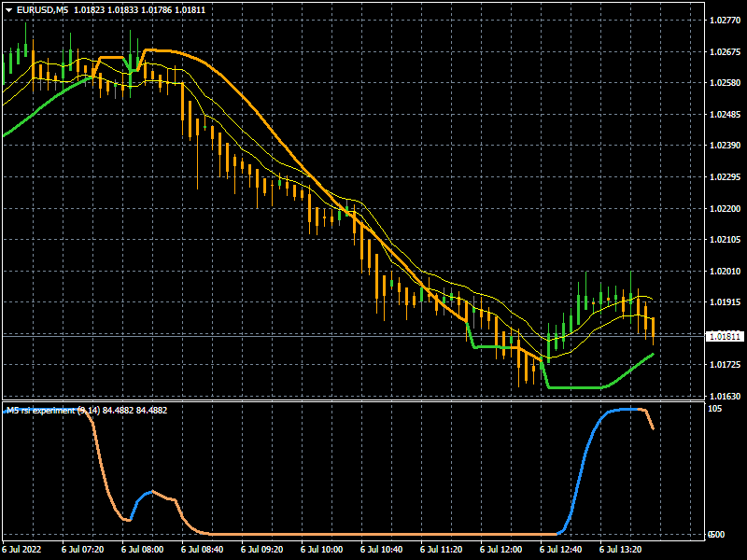747x560 pixels.
Task: Click the 1.01915 price axis label
Action: tap(726, 301)
